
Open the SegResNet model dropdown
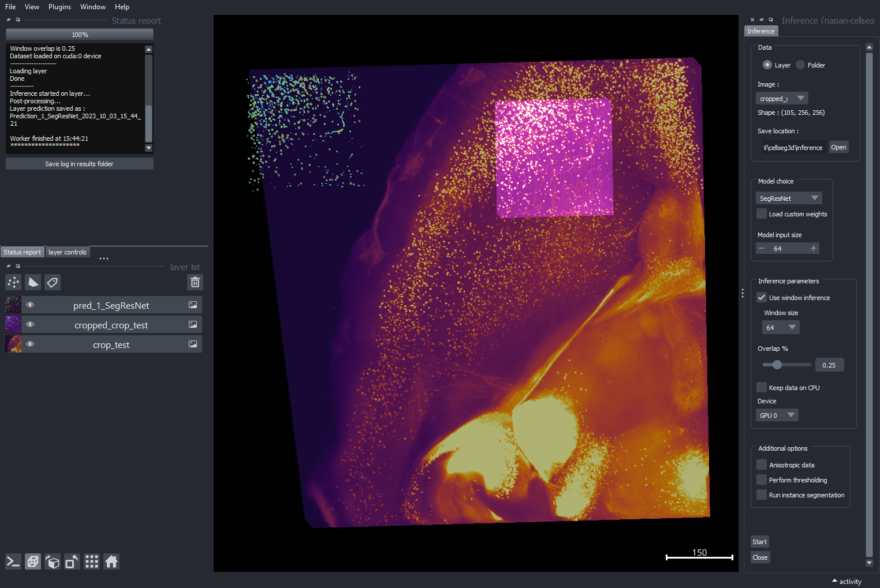pos(789,198)
